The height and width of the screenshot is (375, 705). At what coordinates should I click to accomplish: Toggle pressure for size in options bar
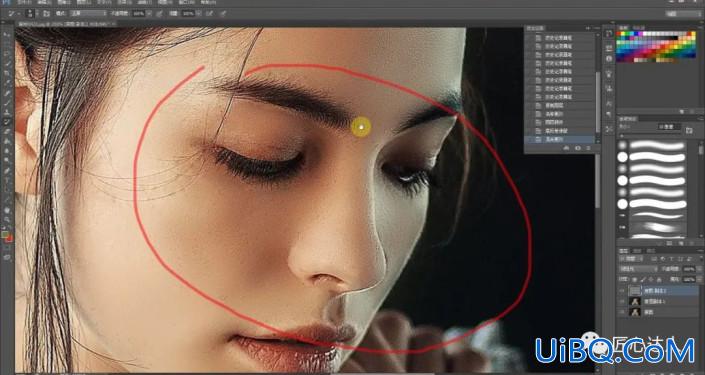pyautogui.click(x=223, y=13)
